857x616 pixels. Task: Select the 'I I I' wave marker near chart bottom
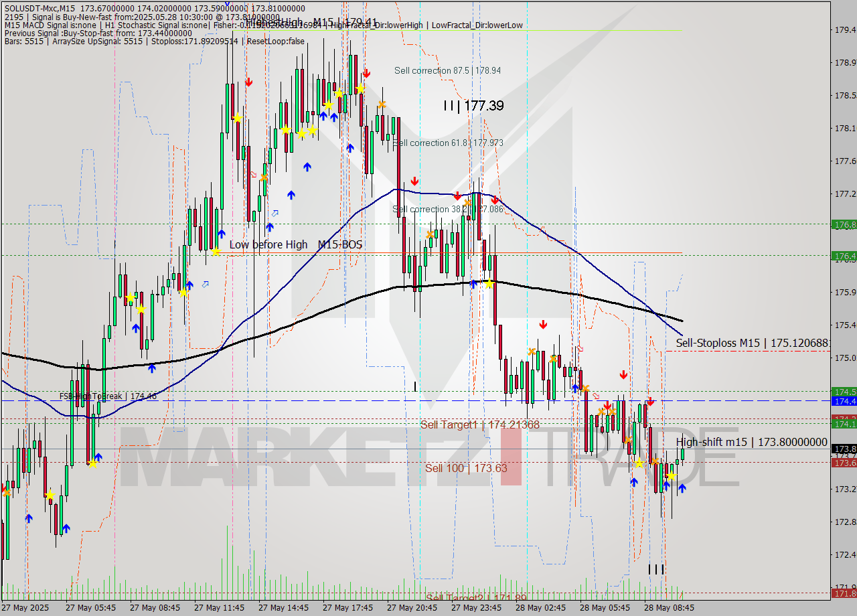coord(655,569)
